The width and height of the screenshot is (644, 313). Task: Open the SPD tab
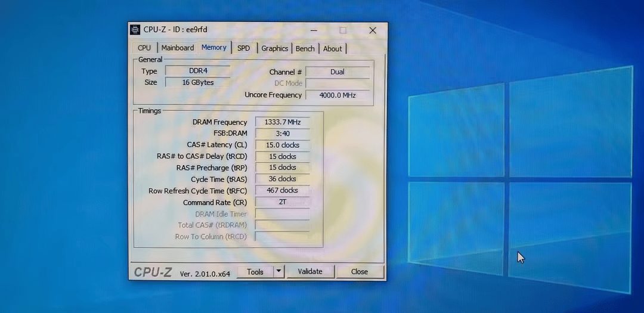coord(243,48)
